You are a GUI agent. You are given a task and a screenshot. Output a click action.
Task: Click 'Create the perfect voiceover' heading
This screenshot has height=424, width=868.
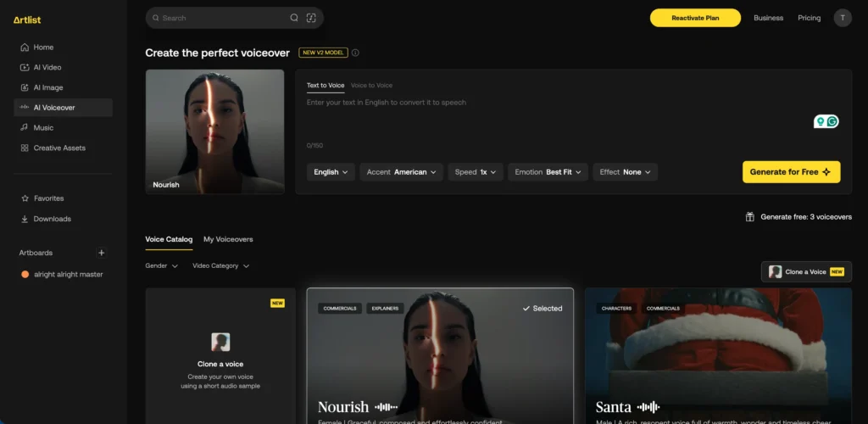click(218, 53)
